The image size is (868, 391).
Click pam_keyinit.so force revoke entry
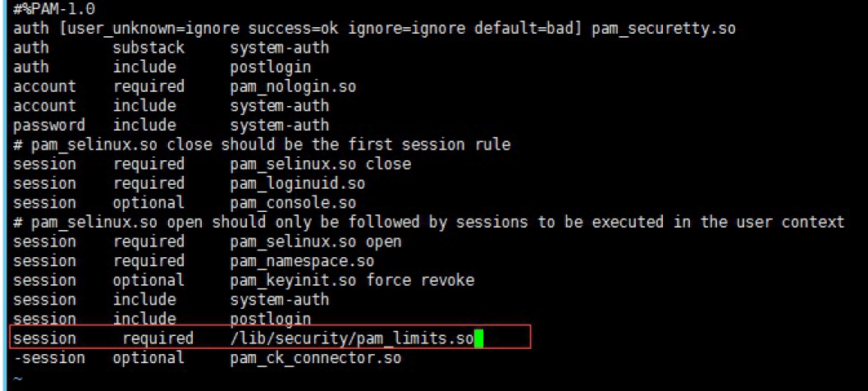pos(352,280)
